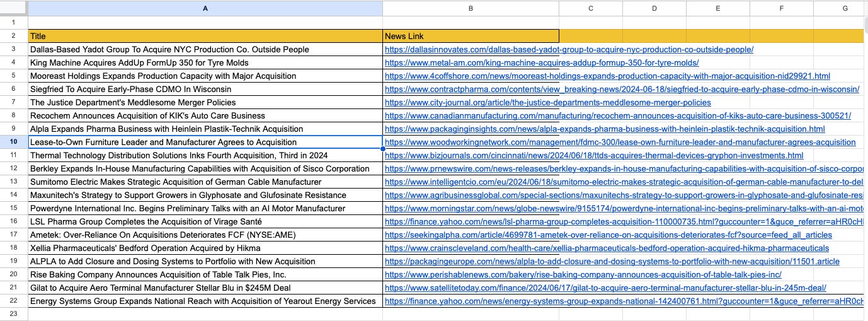Select the King Machine Acquires AddUp cell
The width and height of the screenshot is (868, 321).
(205, 62)
